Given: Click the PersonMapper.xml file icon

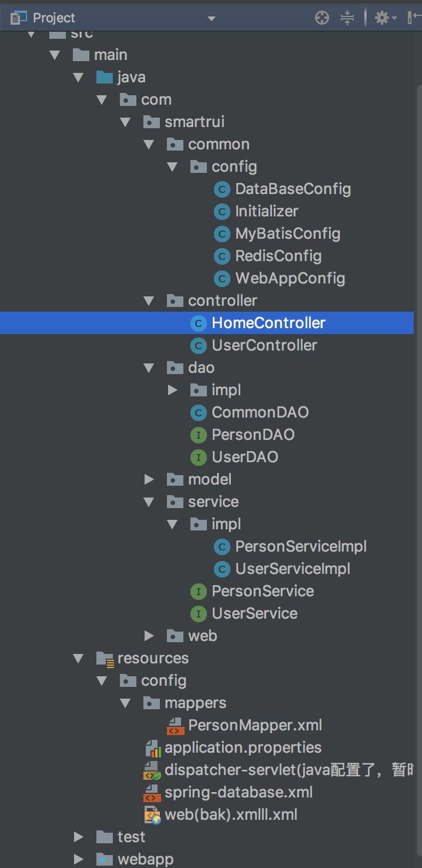Looking at the screenshot, I should pyautogui.click(x=175, y=726).
